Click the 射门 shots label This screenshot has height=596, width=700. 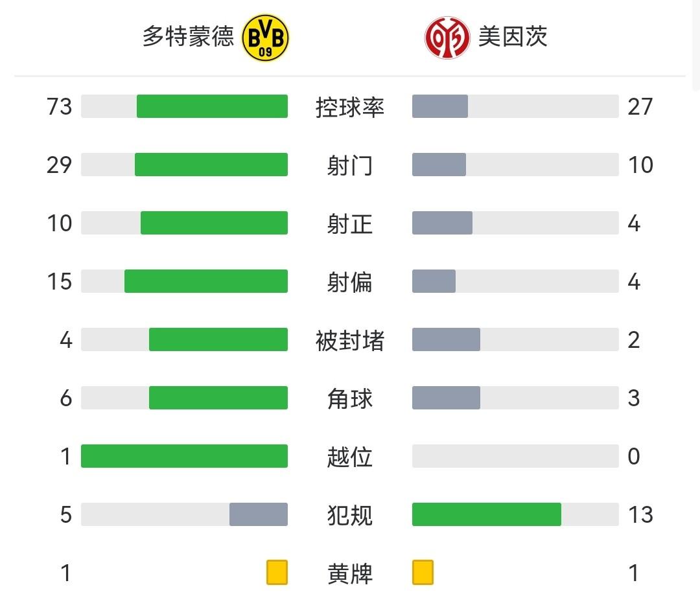click(350, 165)
